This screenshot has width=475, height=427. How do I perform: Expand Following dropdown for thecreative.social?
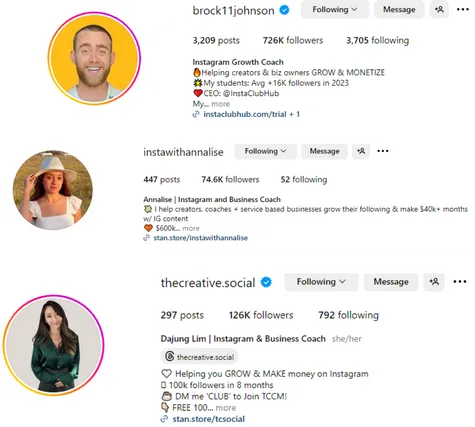coord(321,282)
